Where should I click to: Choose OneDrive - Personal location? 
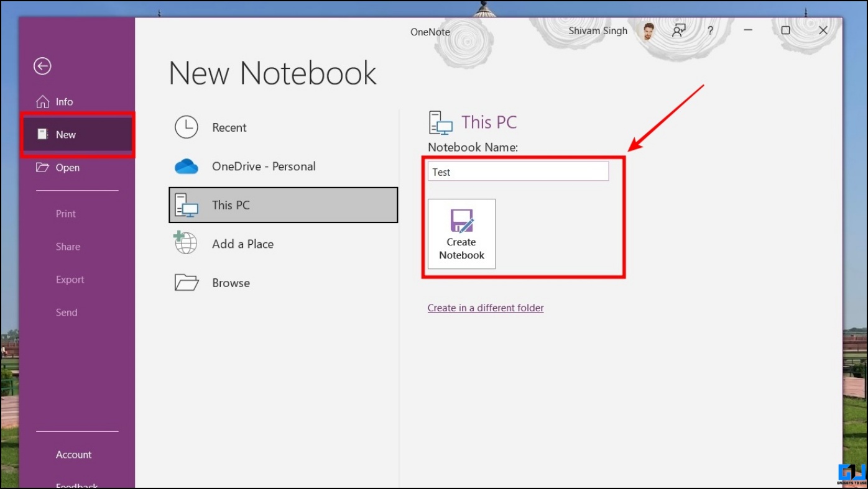[284, 167]
